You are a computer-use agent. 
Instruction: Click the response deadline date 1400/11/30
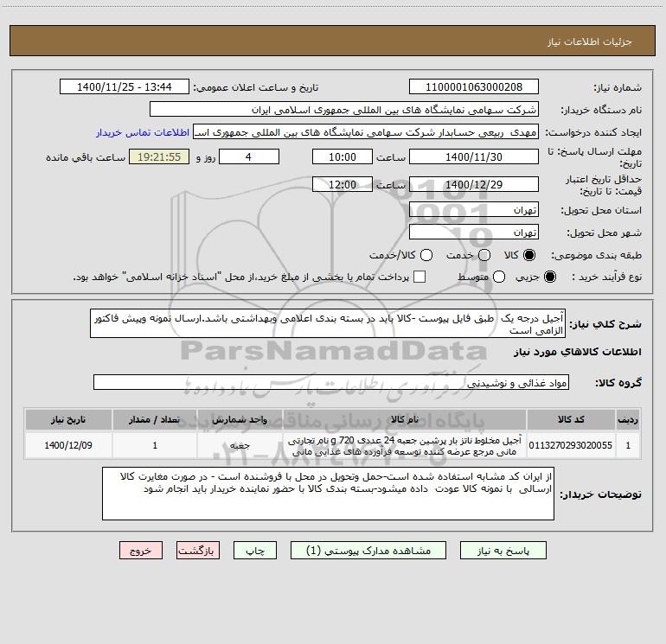pos(474,156)
